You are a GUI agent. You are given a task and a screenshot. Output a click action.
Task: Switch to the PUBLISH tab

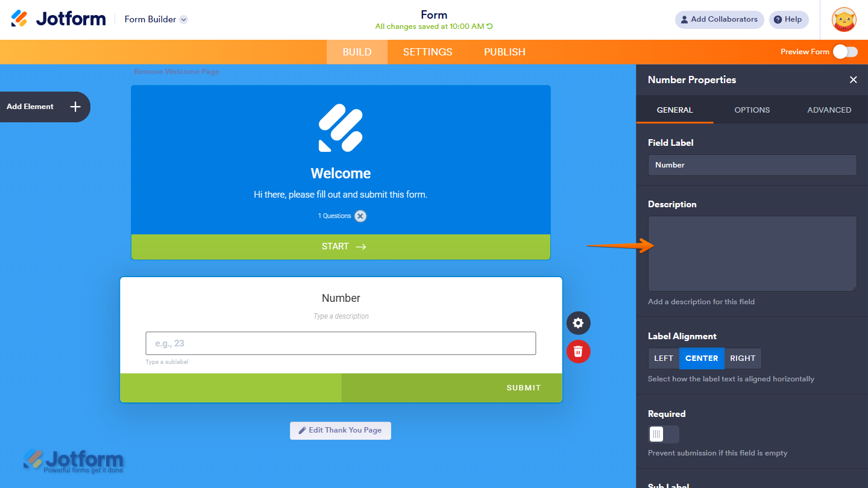pos(505,52)
